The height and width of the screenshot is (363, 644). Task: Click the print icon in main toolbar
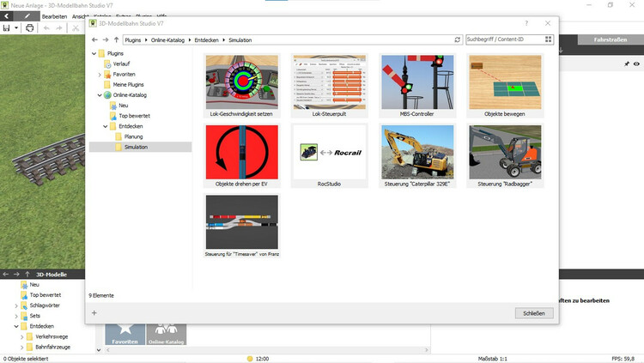click(x=30, y=28)
